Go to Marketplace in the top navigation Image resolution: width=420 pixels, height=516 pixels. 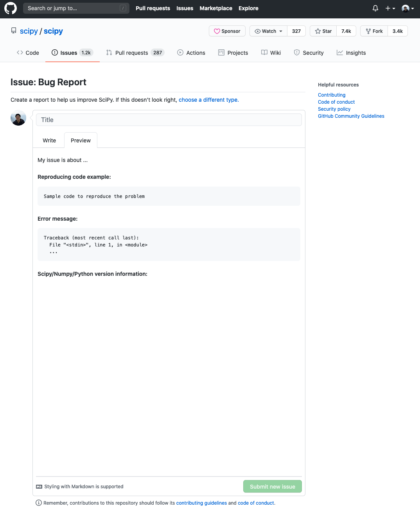[216, 8]
